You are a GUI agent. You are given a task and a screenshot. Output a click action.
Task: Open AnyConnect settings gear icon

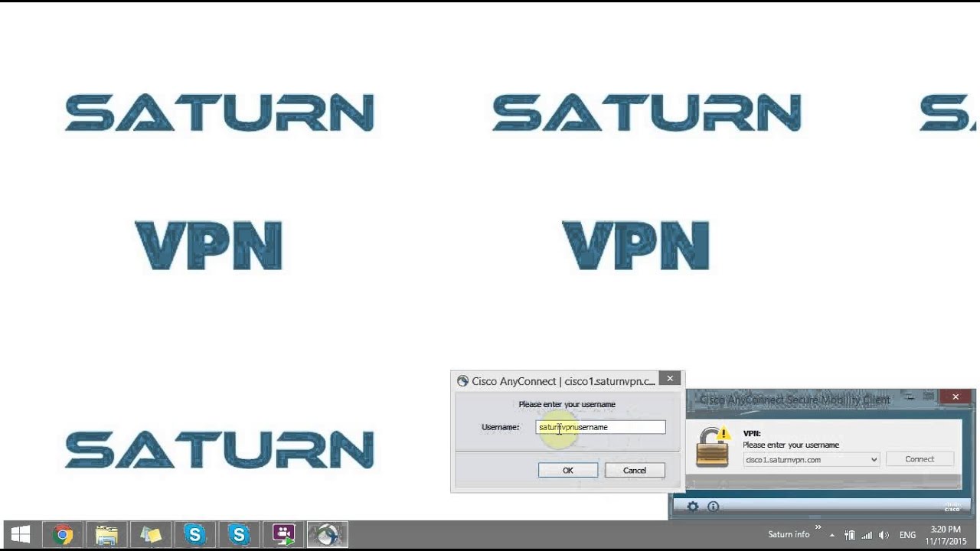coord(693,507)
